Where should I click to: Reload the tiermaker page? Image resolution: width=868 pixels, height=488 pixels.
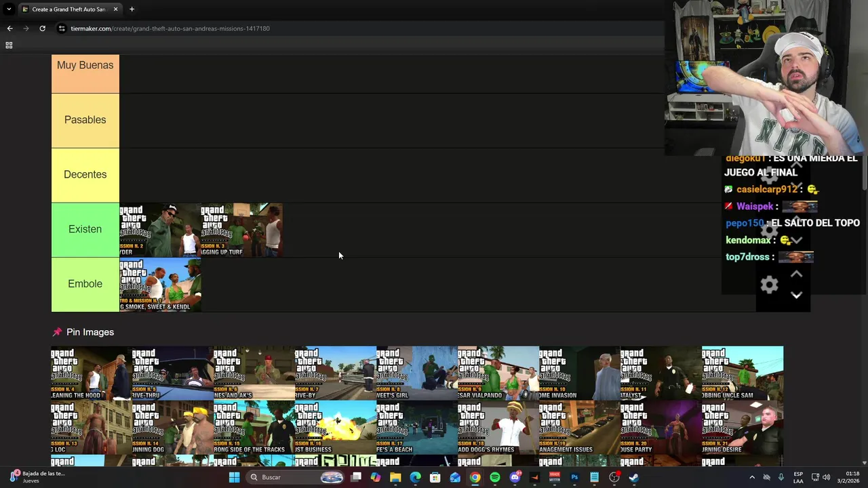pos(42,28)
